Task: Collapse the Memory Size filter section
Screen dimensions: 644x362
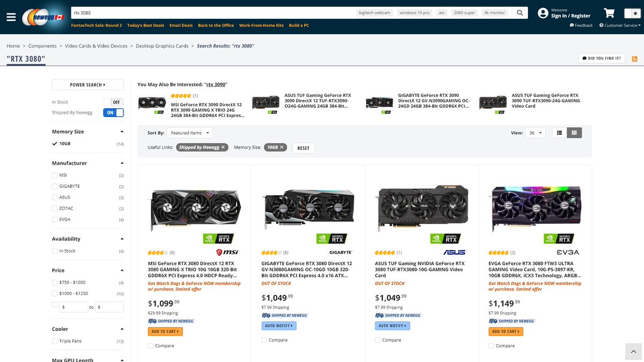Action: point(122,131)
